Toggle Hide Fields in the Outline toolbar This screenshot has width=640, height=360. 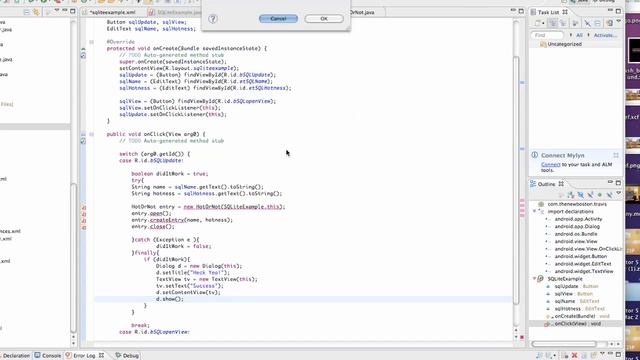[x=580, y=196]
